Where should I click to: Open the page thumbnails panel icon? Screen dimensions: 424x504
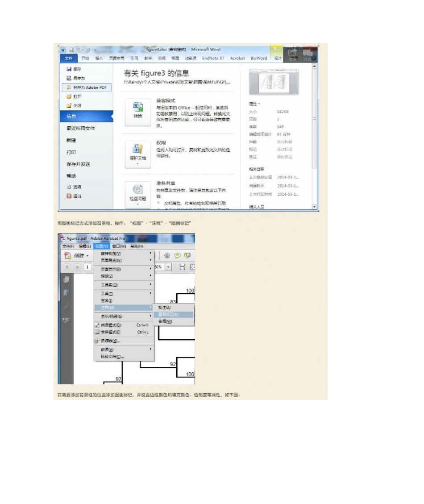tap(66, 279)
